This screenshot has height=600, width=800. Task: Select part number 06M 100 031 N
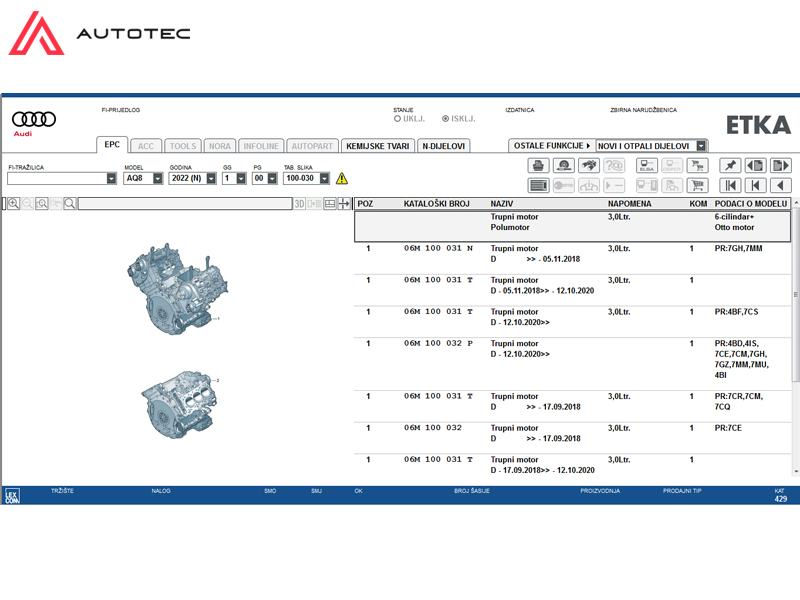point(438,248)
